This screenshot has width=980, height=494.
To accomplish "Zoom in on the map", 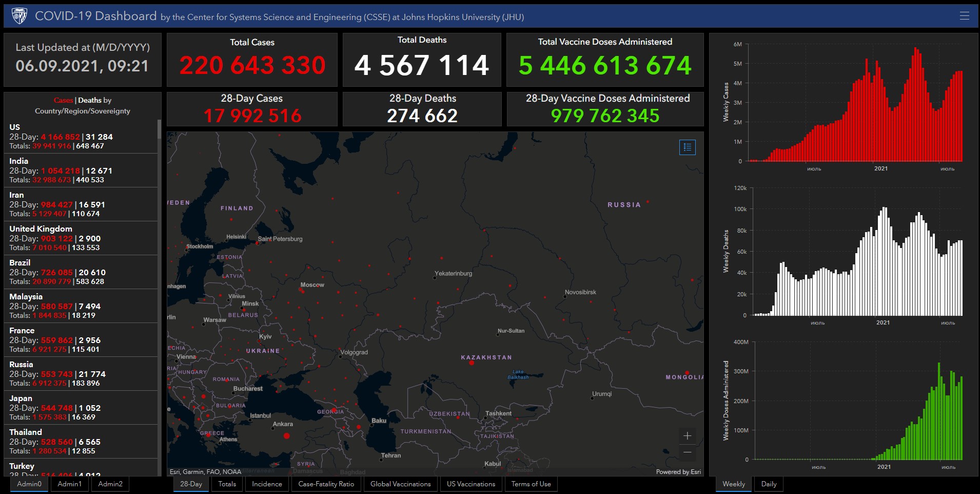I will pos(687,436).
